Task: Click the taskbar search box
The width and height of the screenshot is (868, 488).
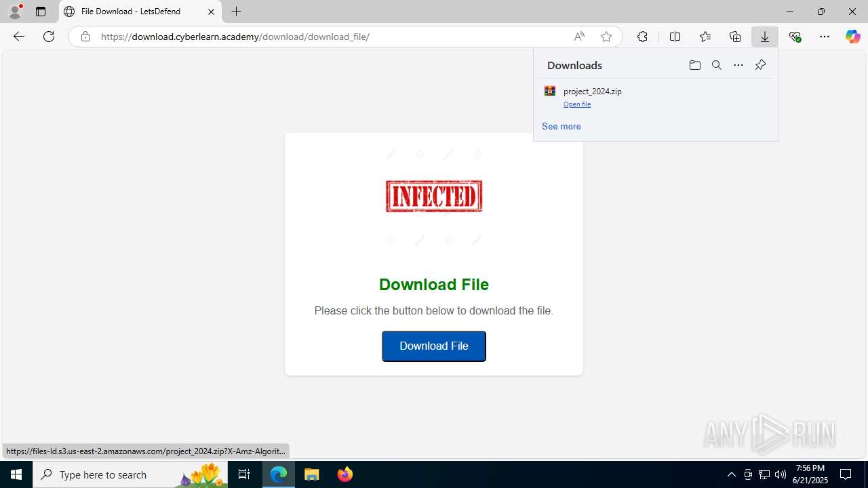Action: [x=130, y=474]
